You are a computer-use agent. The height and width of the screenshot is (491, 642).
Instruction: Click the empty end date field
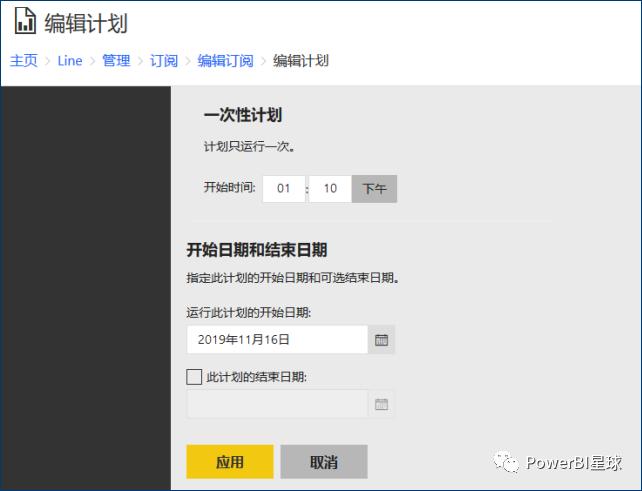(278, 404)
